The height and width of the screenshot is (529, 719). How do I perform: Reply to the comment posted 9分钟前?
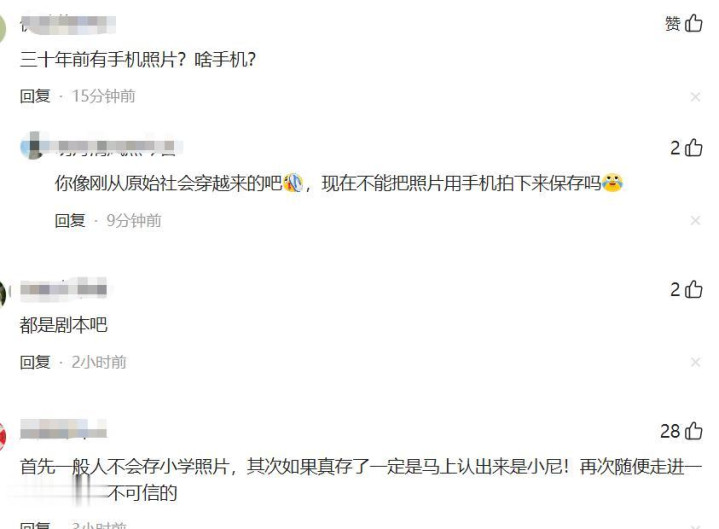[70, 220]
